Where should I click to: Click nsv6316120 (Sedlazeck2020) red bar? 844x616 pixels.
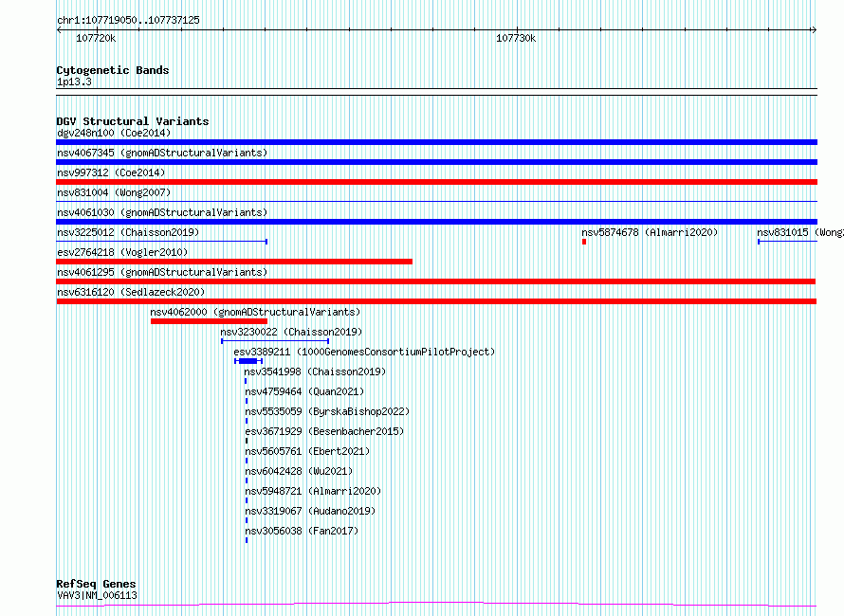(x=436, y=301)
